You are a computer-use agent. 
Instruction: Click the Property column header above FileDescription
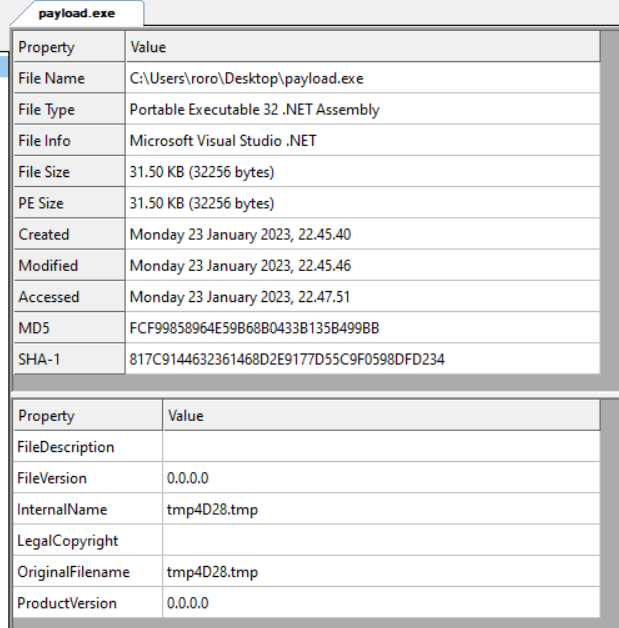pos(46,416)
